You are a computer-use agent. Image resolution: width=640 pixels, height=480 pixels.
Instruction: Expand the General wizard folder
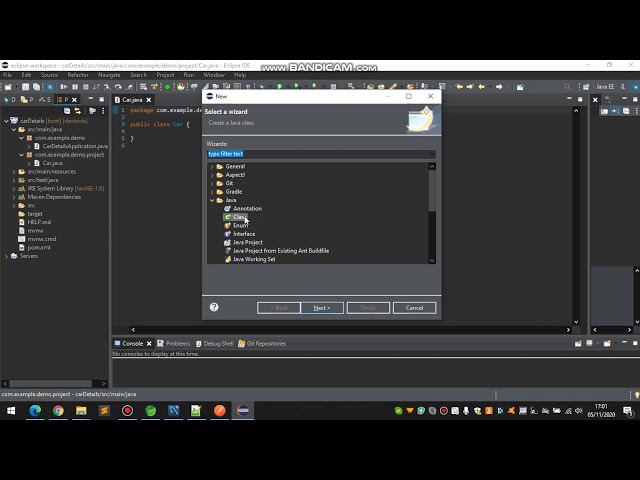point(212,167)
